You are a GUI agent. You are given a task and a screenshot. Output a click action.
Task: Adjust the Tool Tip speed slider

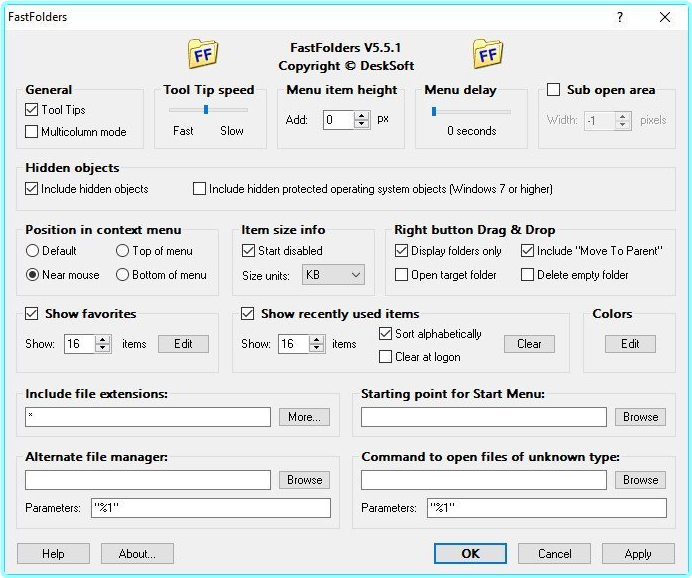click(206, 110)
